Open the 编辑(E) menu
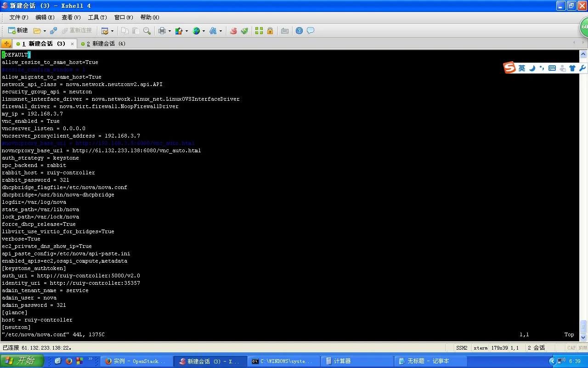Screen dimensions: 588x368 click(x=45, y=17)
